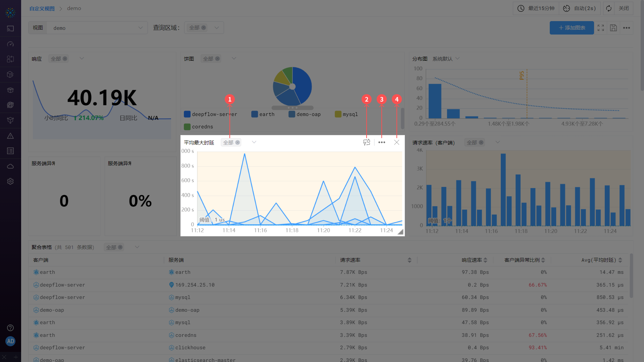This screenshot has width=644, height=362.
Task: Open cloud resources icon in sidebar
Action: click(10, 166)
